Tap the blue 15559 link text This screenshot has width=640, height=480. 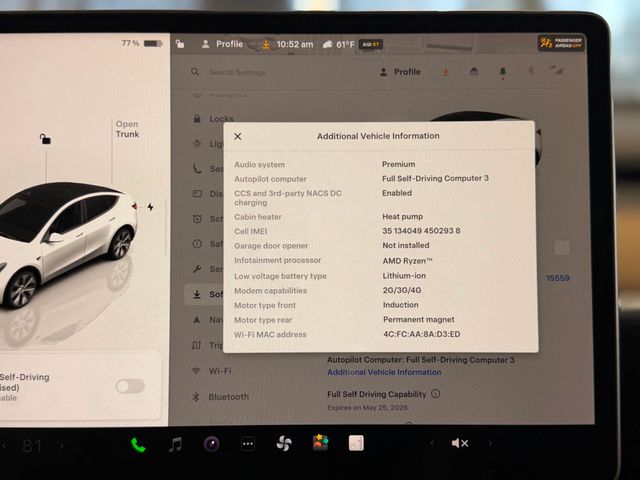558,278
